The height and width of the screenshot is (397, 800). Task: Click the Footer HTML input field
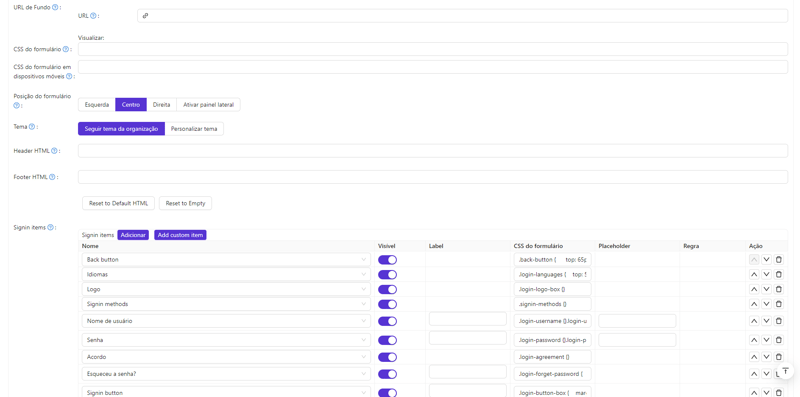tap(433, 177)
